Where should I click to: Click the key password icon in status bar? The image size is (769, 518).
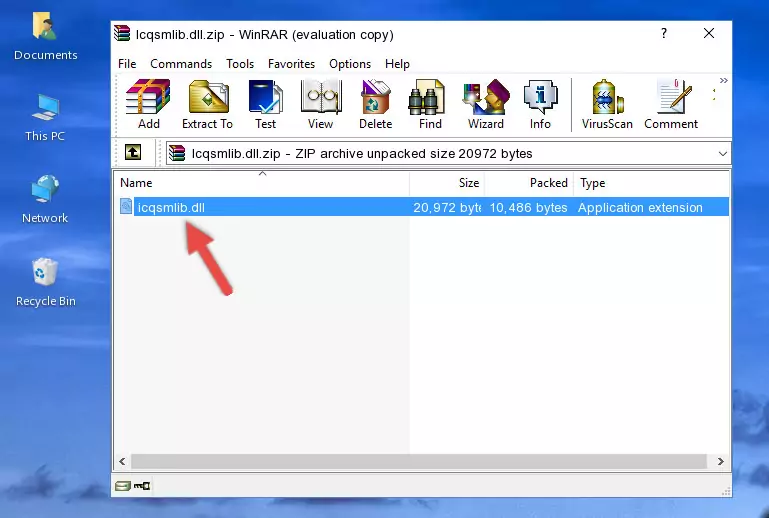tap(142, 486)
